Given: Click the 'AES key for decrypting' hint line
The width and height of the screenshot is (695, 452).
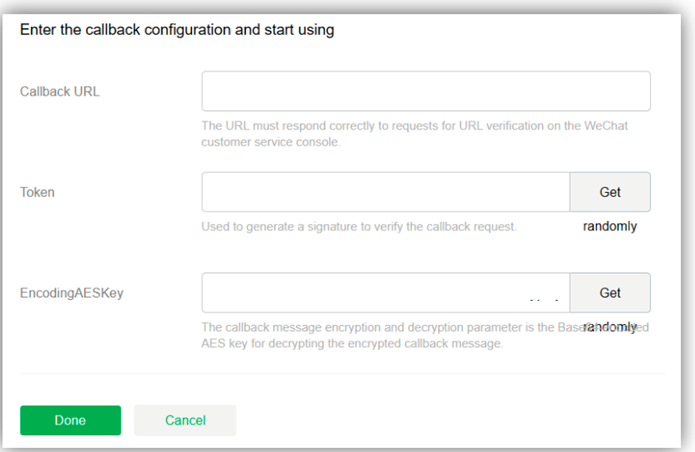Looking at the screenshot, I should tap(352, 343).
